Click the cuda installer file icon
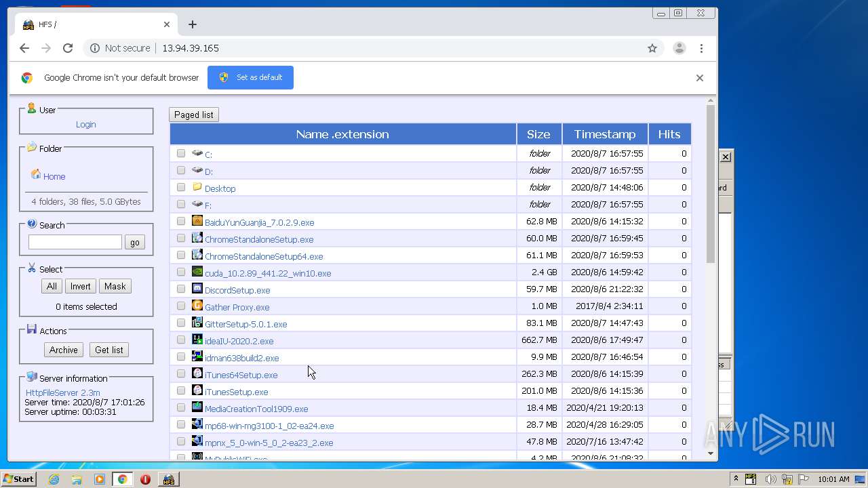 (x=197, y=272)
